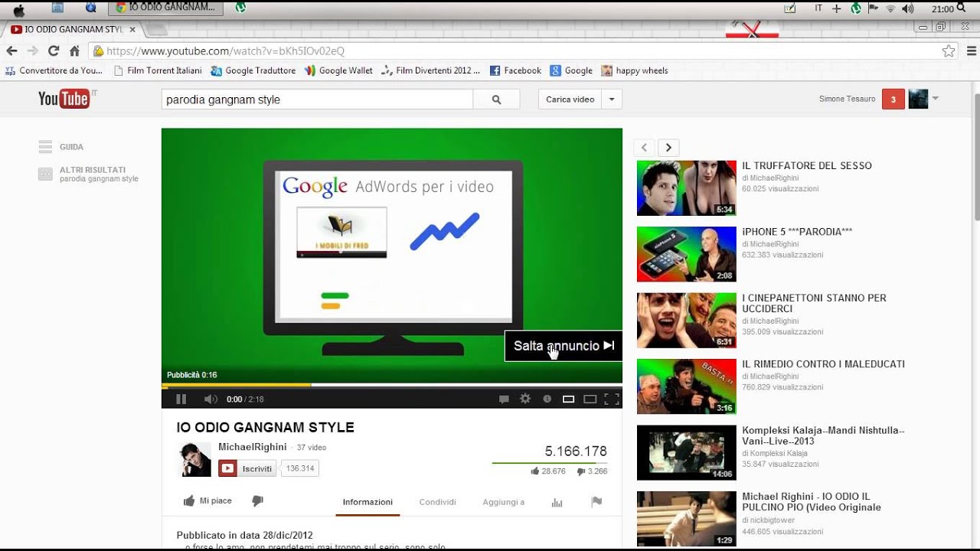980x551 pixels.
Task: Open the 37 video count link
Action: click(312, 448)
